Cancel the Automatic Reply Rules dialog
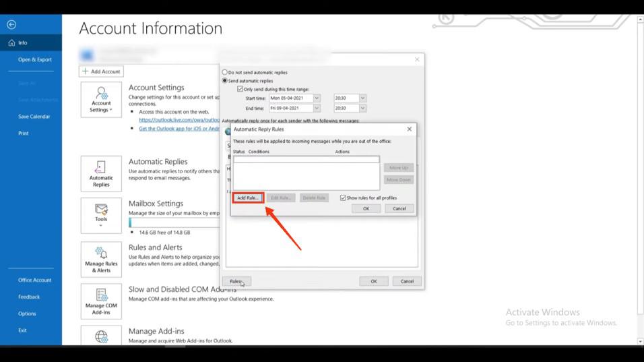644x362 pixels. pos(399,209)
